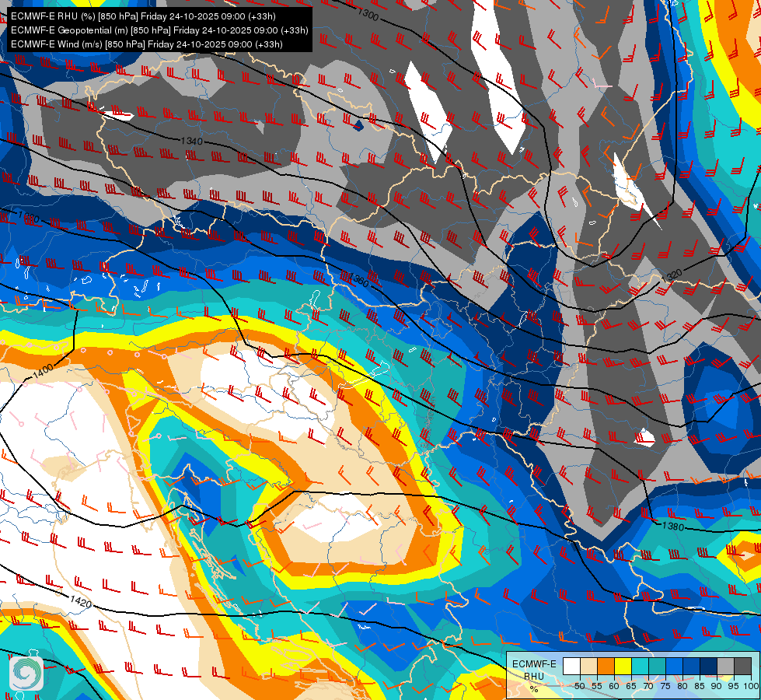Click the orange 55-60% legend swatch
Screen dimensions: 761x700
point(606,667)
